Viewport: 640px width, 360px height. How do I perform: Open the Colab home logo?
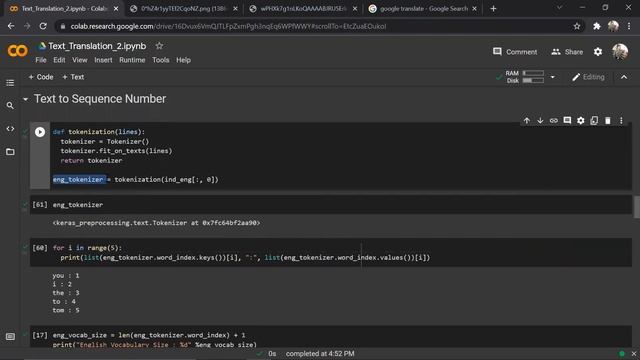(x=18, y=51)
